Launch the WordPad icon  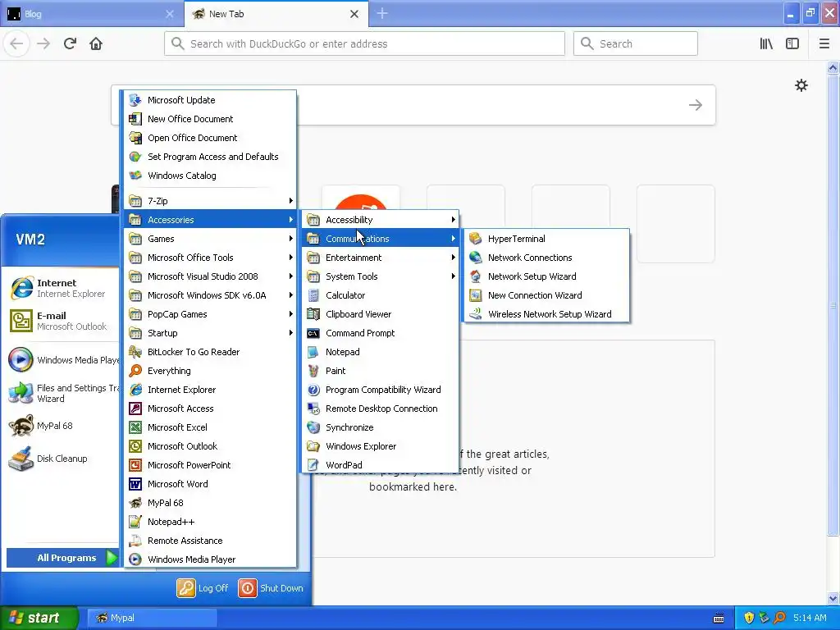(x=313, y=465)
